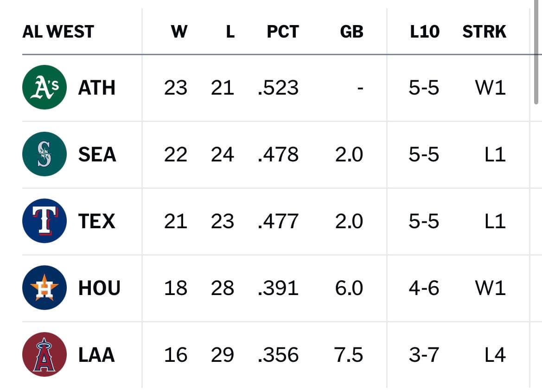The image size is (542, 392).
Task: Sort standings by W column header
Action: (x=179, y=32)
